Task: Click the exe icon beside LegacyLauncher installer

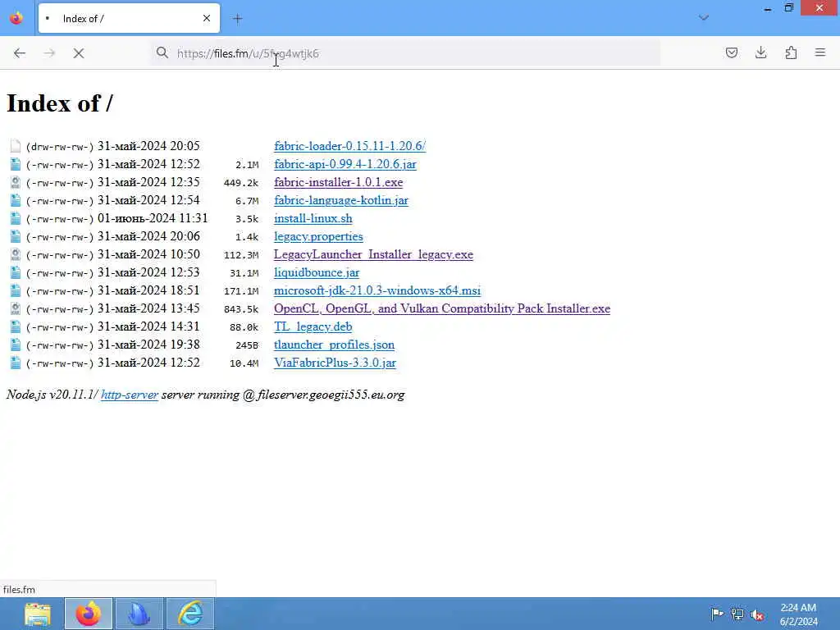Action: click(x=16, y=254)
